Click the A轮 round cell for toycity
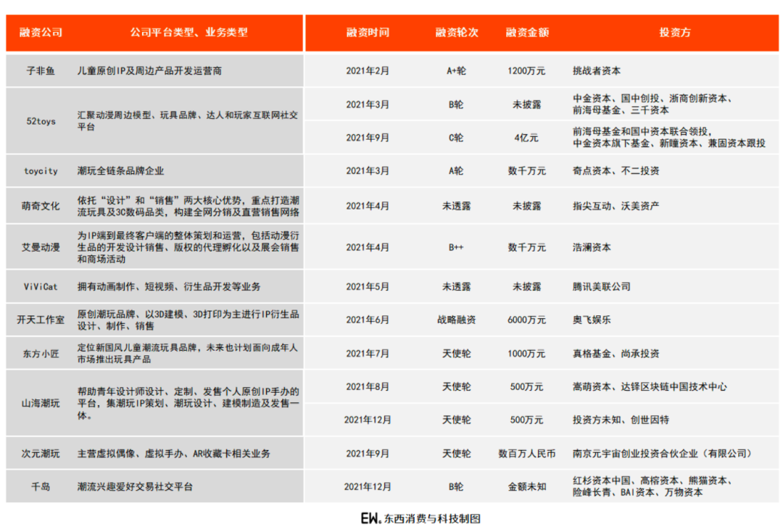Screen dimensions: 783x532 pos(457,170)
